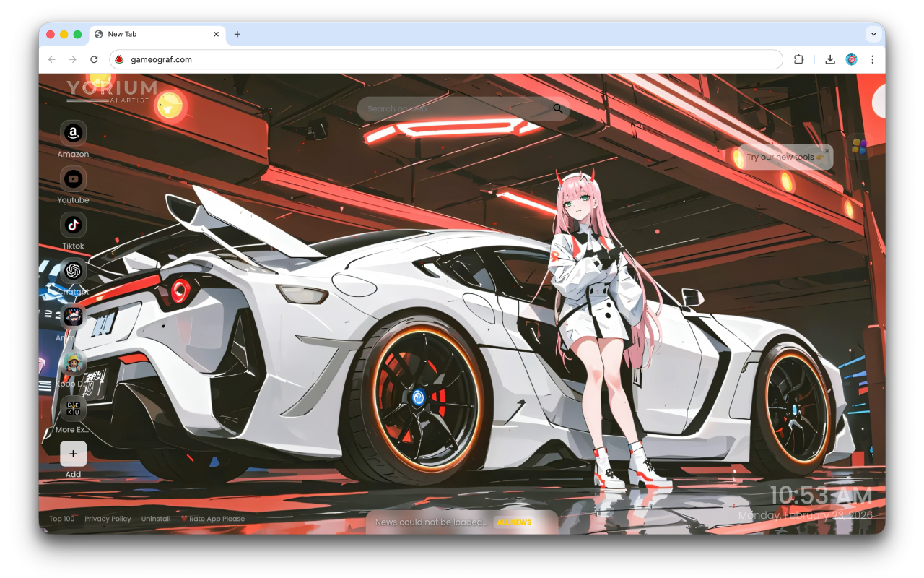Open the Privacy Policy link

[108, 519]
